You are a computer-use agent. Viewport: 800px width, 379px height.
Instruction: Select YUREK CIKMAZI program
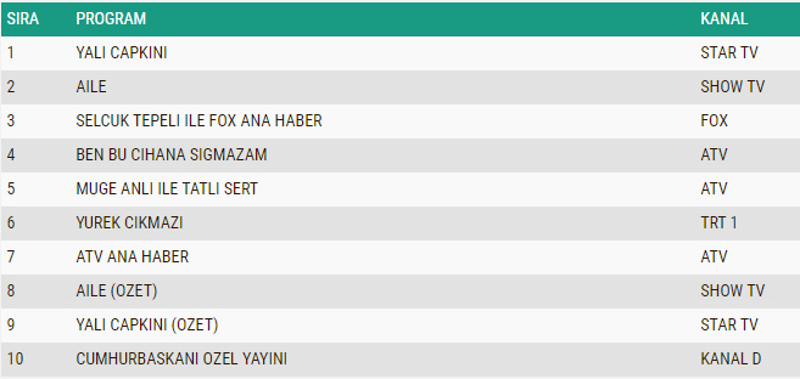coord(130,223)
